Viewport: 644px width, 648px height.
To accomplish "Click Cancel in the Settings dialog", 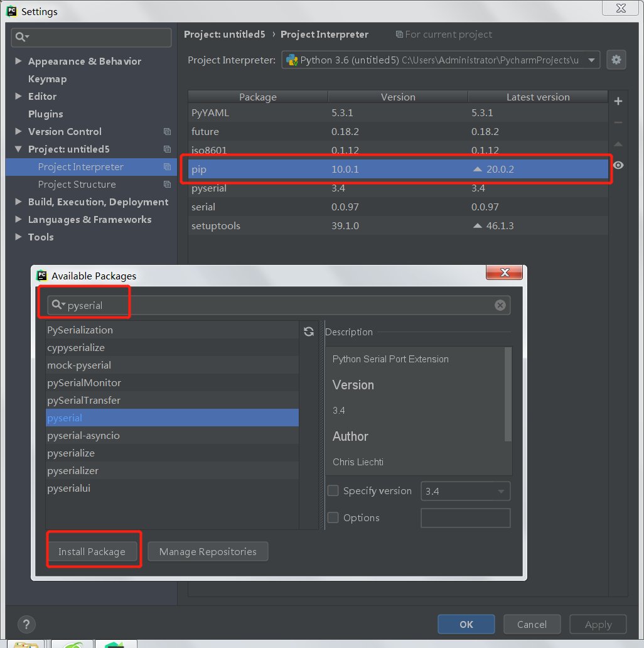I will 532,624.
